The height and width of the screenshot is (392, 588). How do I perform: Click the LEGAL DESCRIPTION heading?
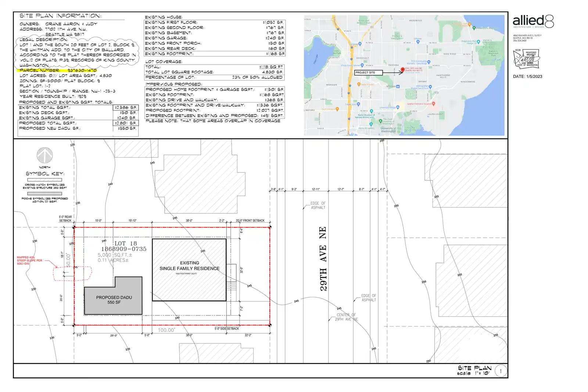(43, 39)
